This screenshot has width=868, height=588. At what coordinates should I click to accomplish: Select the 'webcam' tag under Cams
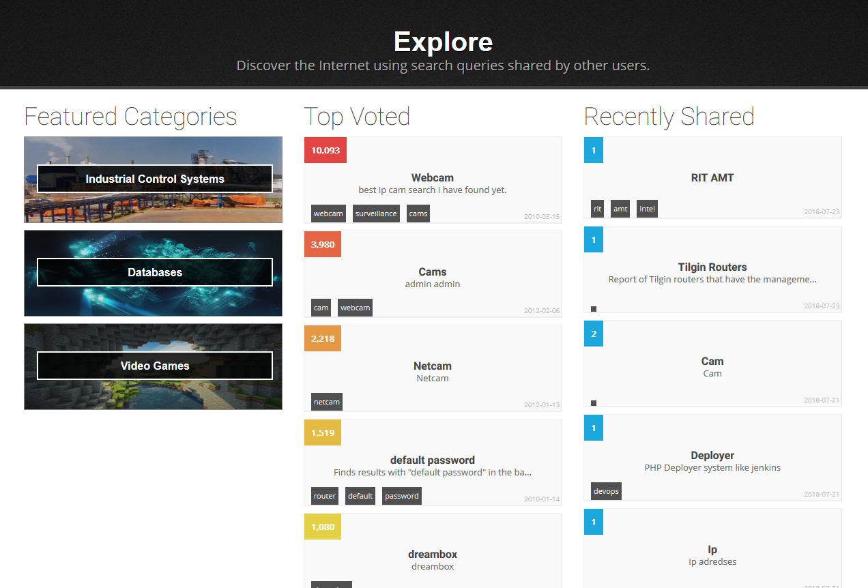click(x=355, y=308)
